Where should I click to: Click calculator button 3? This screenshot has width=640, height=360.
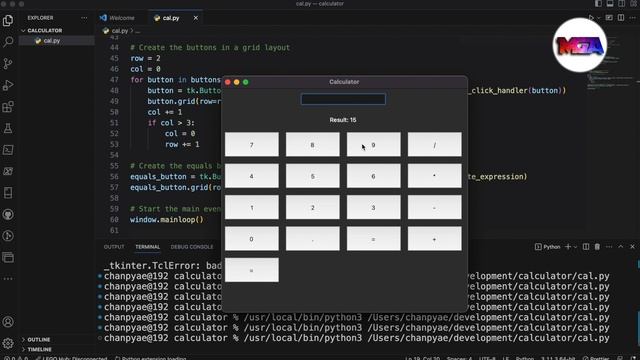tap(373, 207)
